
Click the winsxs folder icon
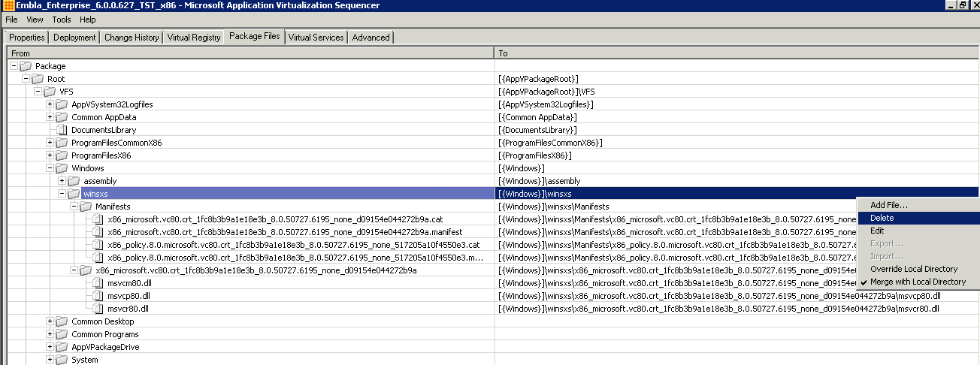pos(74,194)
